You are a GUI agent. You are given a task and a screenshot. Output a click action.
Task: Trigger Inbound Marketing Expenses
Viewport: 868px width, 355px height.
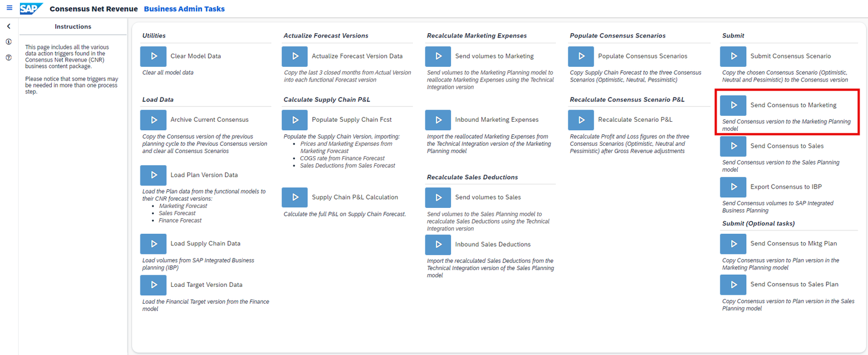point(438,120)
